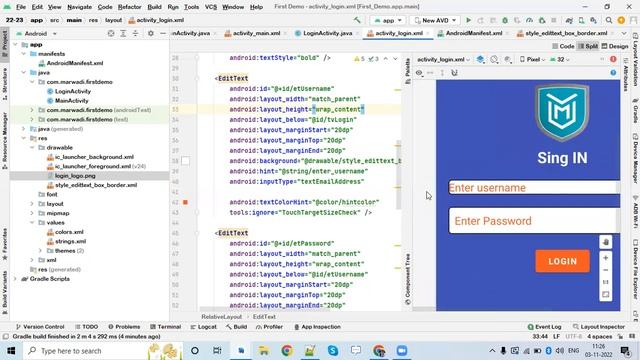Open the profiler gauge icon in toolbar
640x360 pixels.
tap(529, 20)
